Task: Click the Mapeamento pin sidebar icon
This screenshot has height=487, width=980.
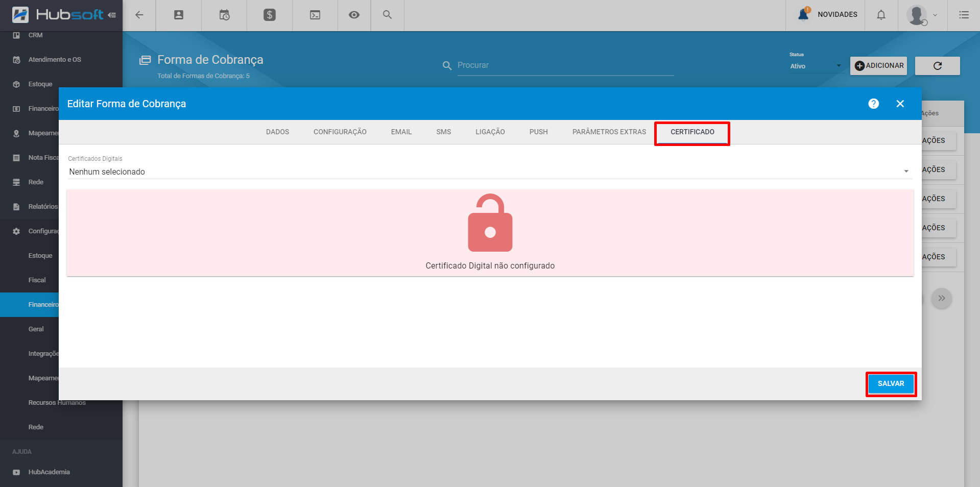Action: pos(16,133)
